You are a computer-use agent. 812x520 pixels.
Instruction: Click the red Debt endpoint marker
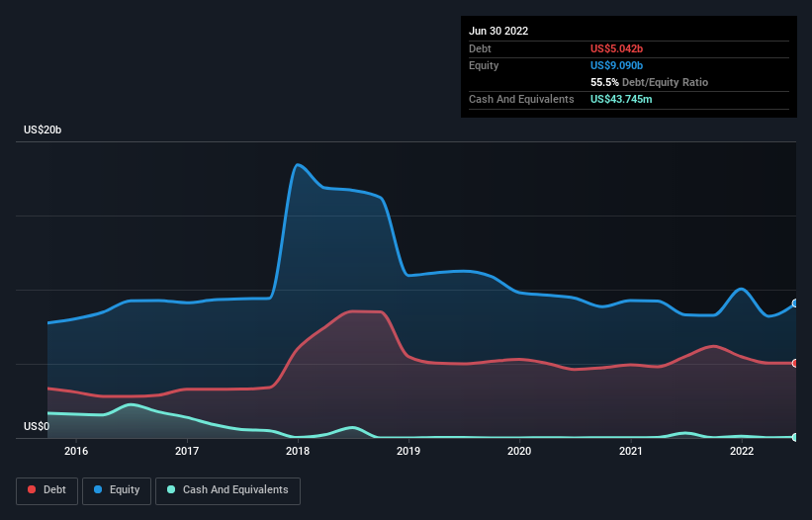coord(795,363)
